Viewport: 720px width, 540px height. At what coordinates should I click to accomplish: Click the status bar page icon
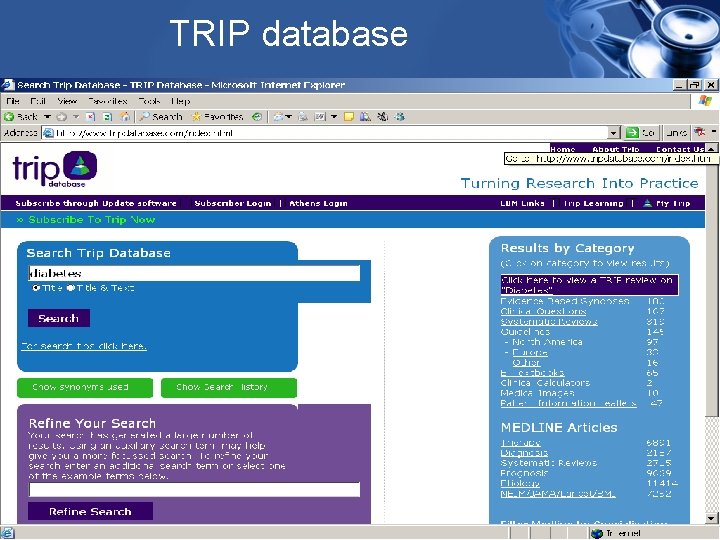[x=7, y=533]
